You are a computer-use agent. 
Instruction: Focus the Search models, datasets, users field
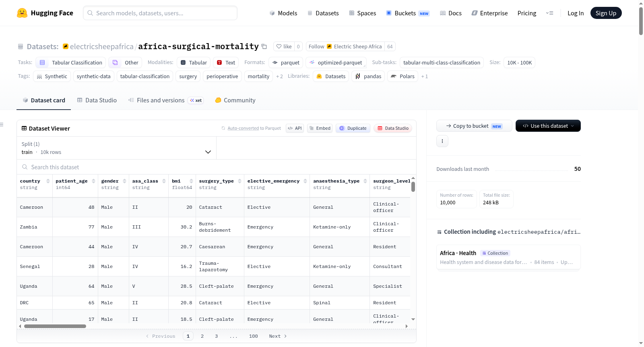click(160, 13)
